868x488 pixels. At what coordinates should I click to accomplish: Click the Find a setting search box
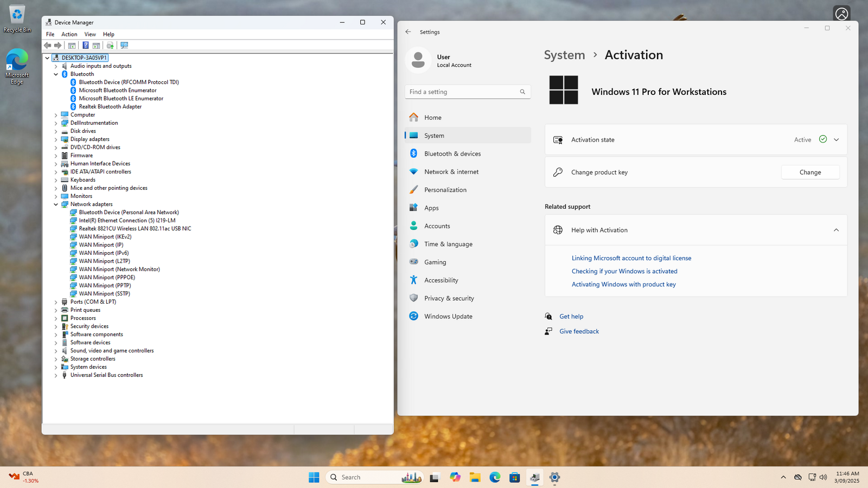(468, 92)
